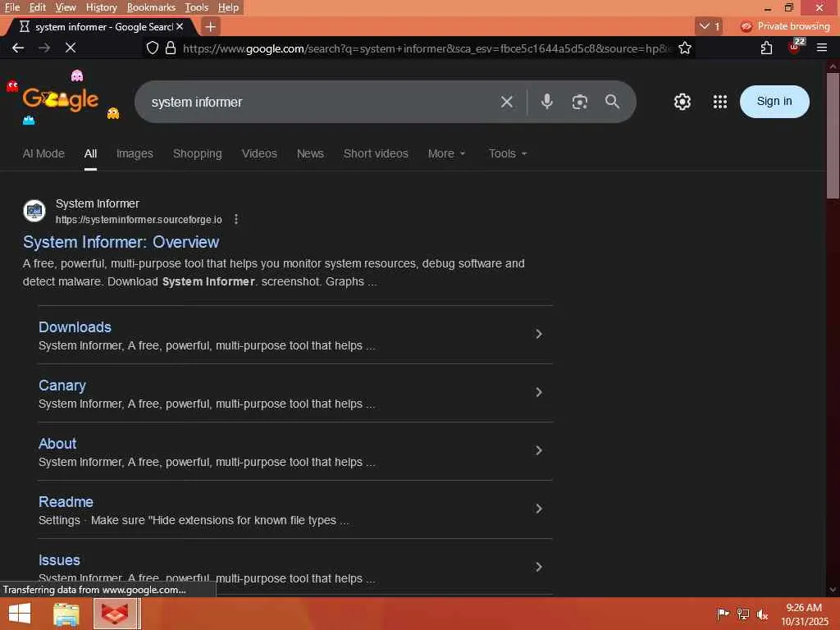Click the Google Pac-Man doodle logo

coord(61,99)
